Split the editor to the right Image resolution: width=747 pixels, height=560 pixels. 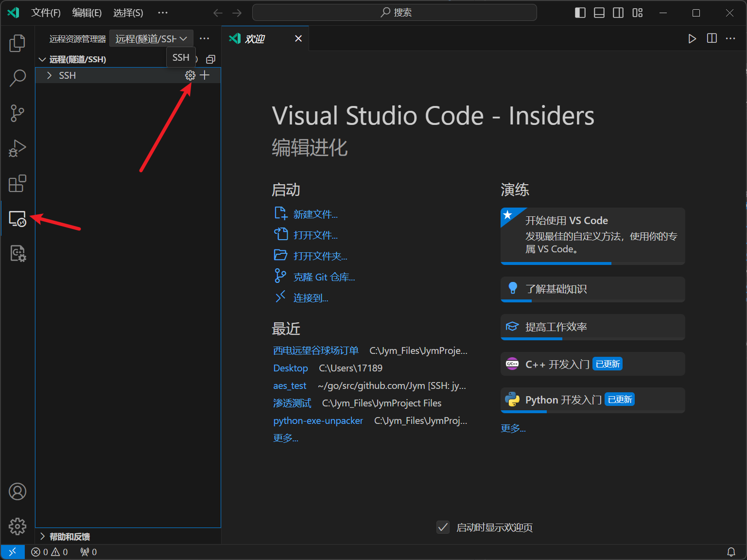pyautogui.click(x=712, y=38)
